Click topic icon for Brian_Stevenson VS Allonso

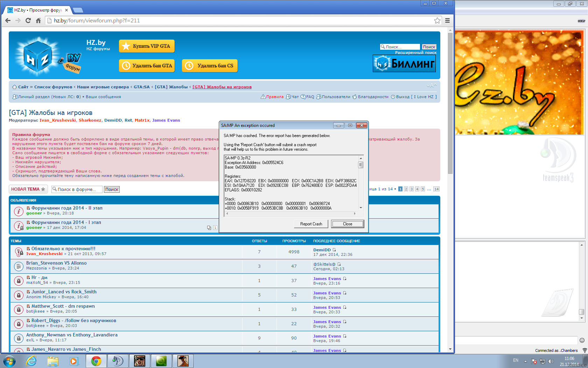pyautogui.click(x=19, y=266)
